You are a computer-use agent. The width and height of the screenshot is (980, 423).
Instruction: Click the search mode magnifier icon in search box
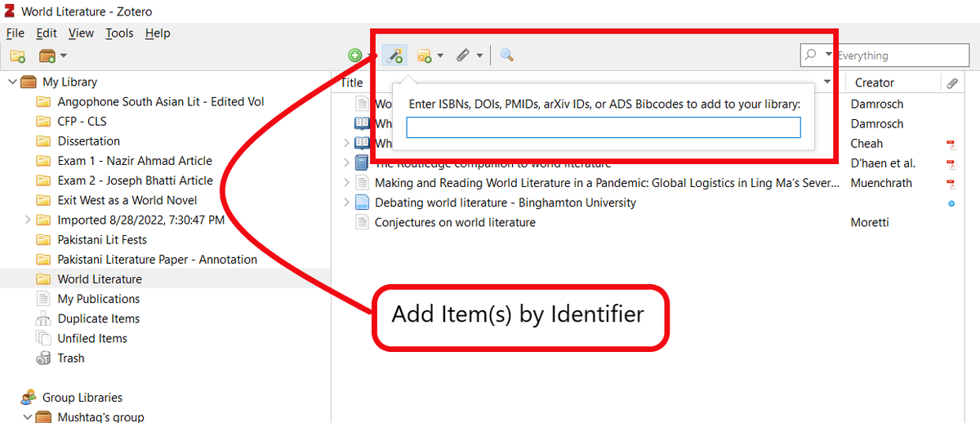tap(811, 56)
